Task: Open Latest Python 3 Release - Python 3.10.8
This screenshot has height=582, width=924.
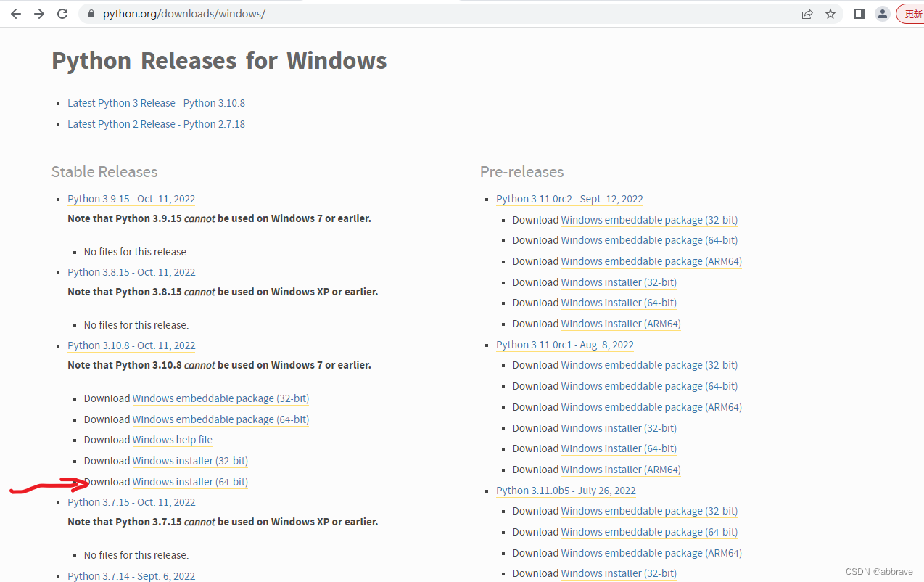Action: 156,103
